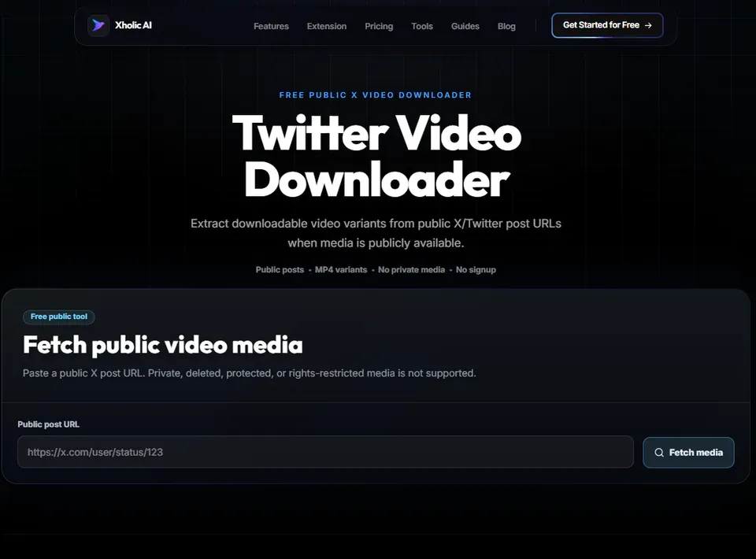Go to the Pricing page
The width and height of the screenshot is (756, 559).
[x=379, y=26]
